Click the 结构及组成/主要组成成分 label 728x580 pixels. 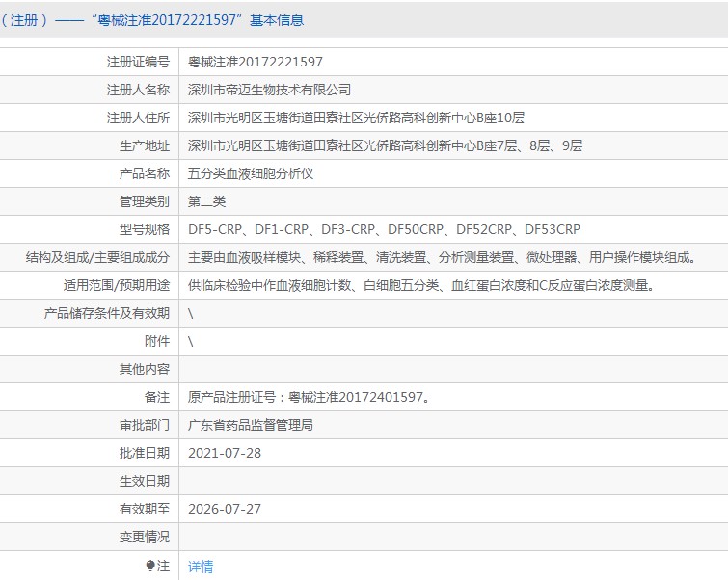coord(97,257)
